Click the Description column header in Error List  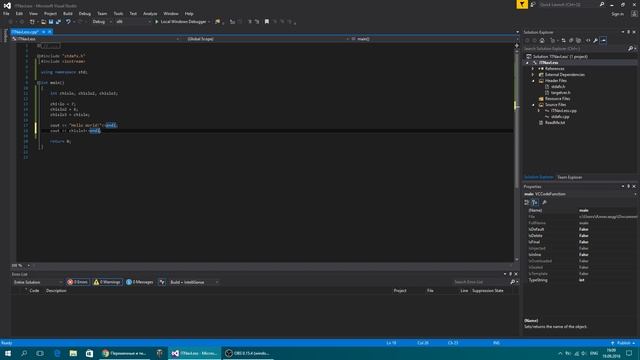point(56,291)
